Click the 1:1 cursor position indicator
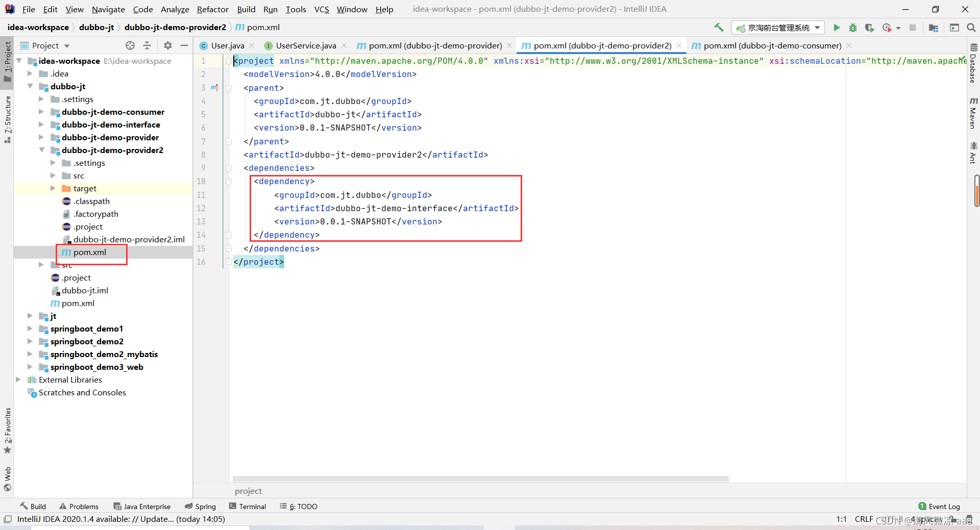 click(x=841, y=519)
